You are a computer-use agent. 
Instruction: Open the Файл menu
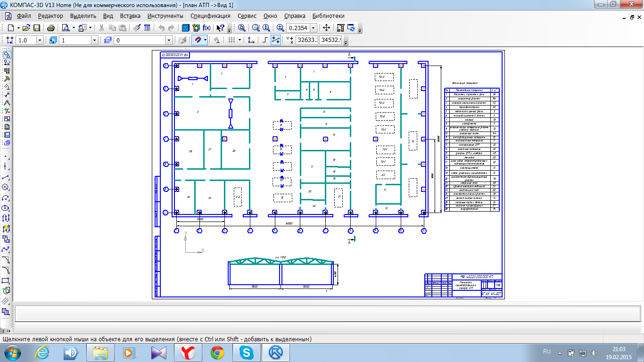23,16
